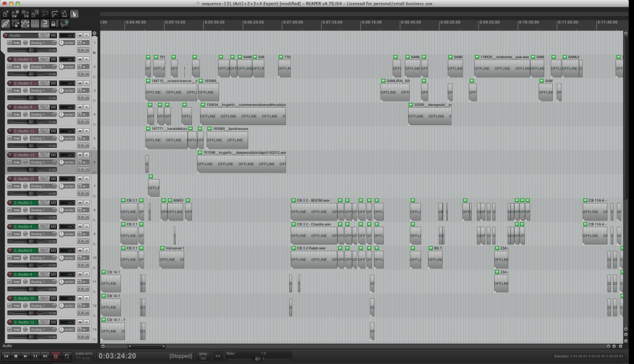Click the red Record transport button

click(56, 356)
